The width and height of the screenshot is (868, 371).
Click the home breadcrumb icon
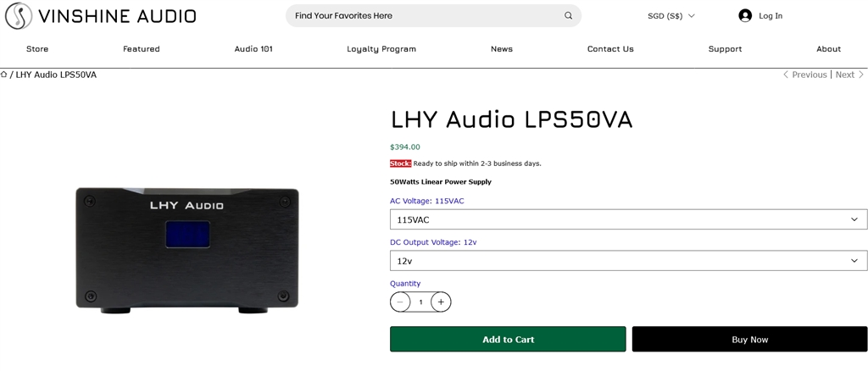point(4,75)
